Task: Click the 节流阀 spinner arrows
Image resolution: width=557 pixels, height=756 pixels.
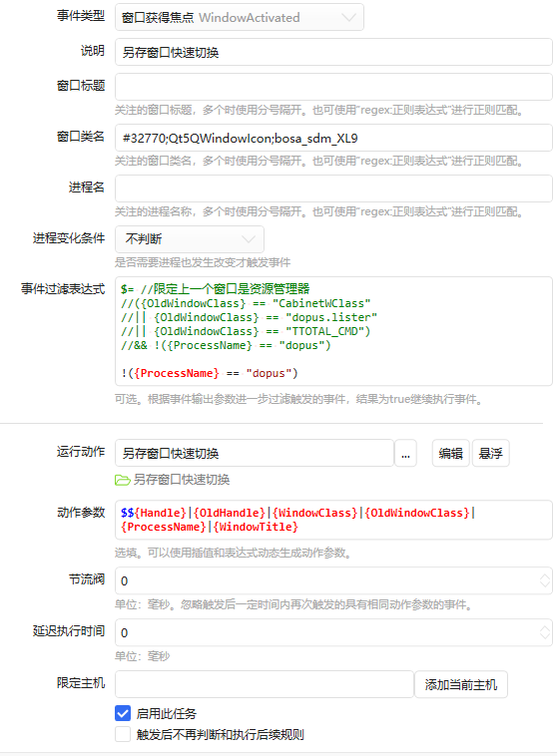Action: pos(544,580)
